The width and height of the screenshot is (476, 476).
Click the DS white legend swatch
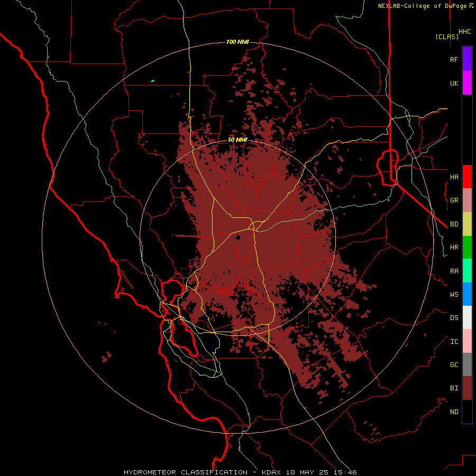click(467, 317)
